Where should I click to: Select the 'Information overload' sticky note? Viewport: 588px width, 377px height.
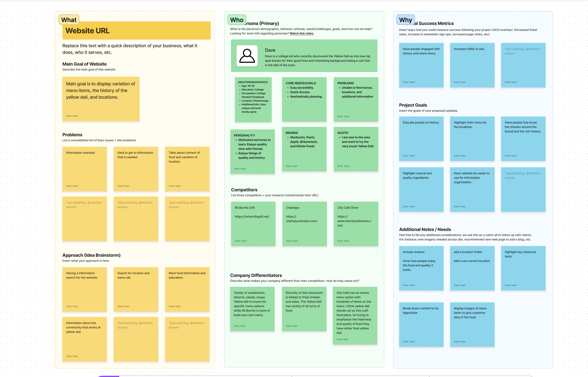coord(84,169)
